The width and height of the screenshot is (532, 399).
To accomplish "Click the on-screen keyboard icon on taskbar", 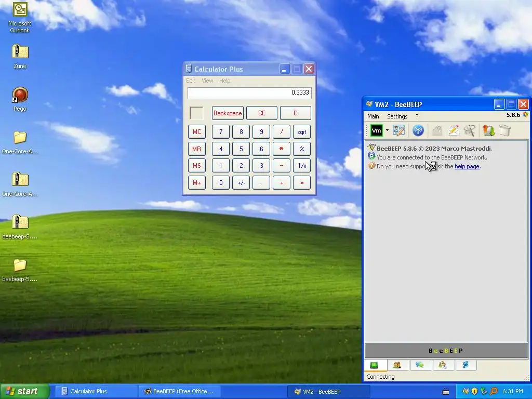I will tap(446, 392).
